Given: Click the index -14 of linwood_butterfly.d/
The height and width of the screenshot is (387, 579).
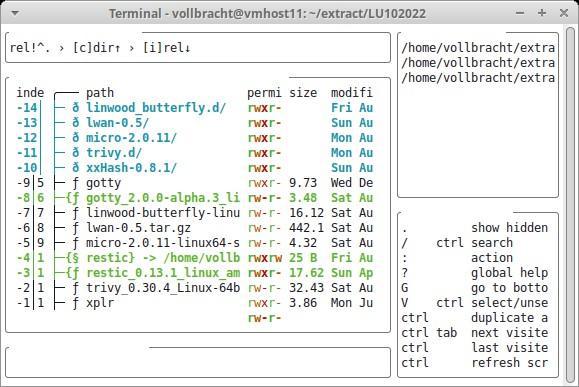Looking at the screenshot, I should 27,108.
